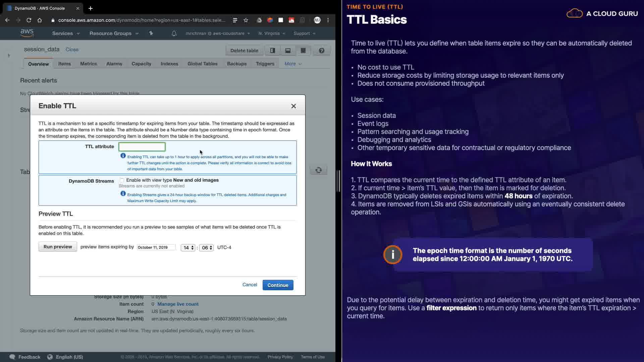Click the AWS logo home icon
The image size is (644, 362).
[27, 33]
